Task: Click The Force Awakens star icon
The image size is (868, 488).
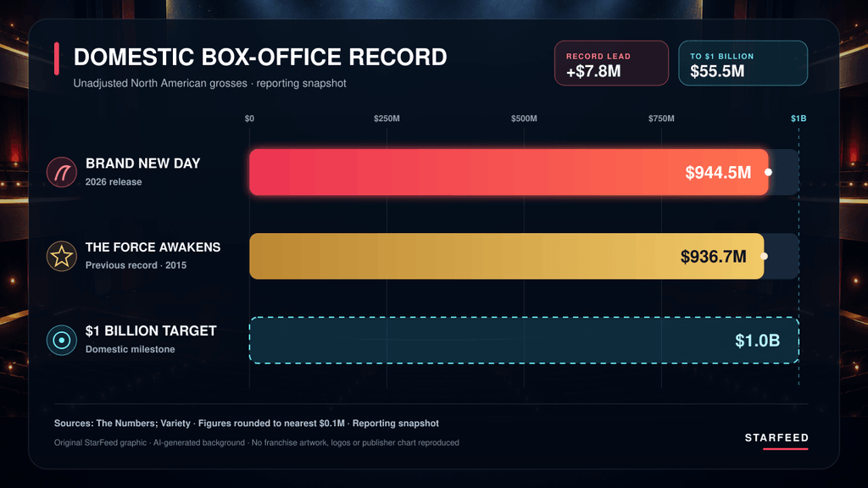Action: 61,256
